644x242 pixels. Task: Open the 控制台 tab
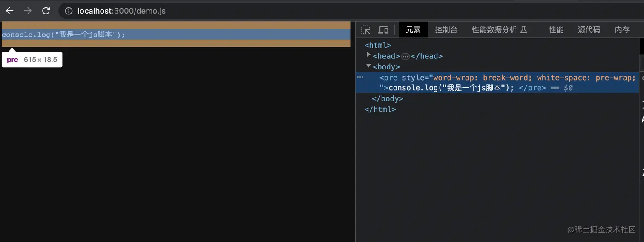(x=446, y=30)
